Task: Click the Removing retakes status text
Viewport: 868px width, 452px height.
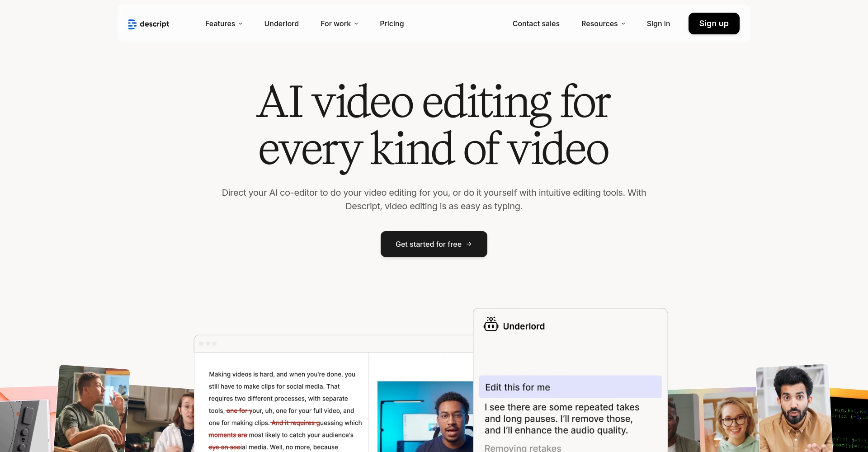Action: (523, 447)
